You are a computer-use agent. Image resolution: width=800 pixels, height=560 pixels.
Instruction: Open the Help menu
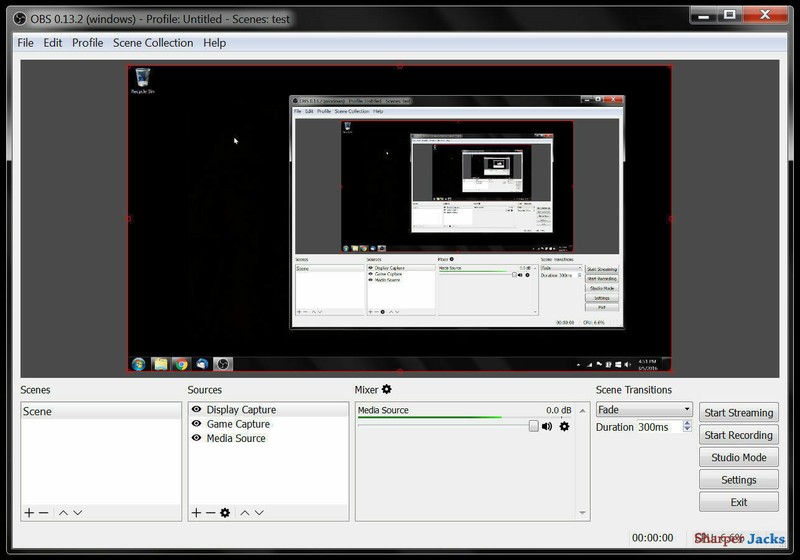(x=214, y=43)
